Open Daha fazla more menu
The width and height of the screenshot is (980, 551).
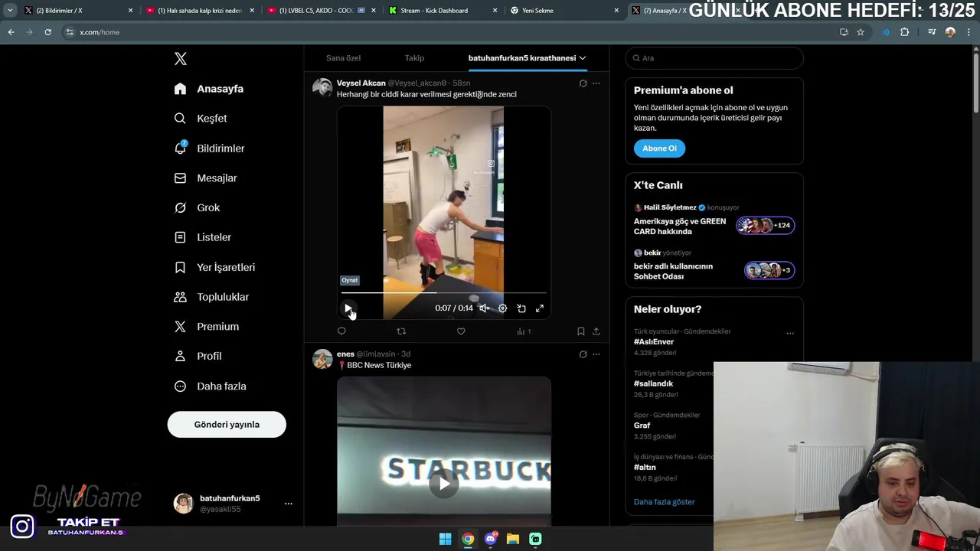tap(211, 386)
